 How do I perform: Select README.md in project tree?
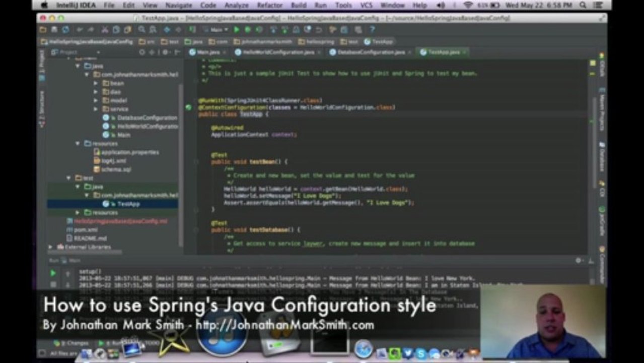pyautogui.click(x=86, y=238)
